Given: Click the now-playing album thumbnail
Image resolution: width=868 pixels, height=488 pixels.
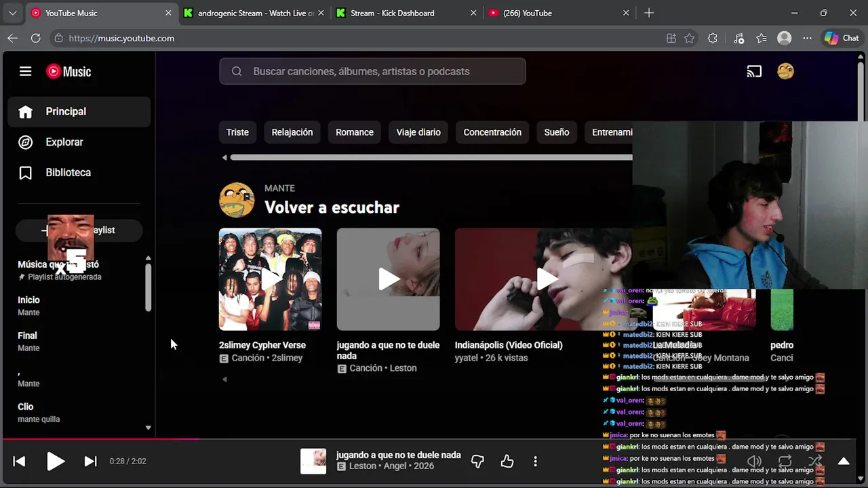Looking at the screenshot, I should pyautogui.click(x=313, y=462).
